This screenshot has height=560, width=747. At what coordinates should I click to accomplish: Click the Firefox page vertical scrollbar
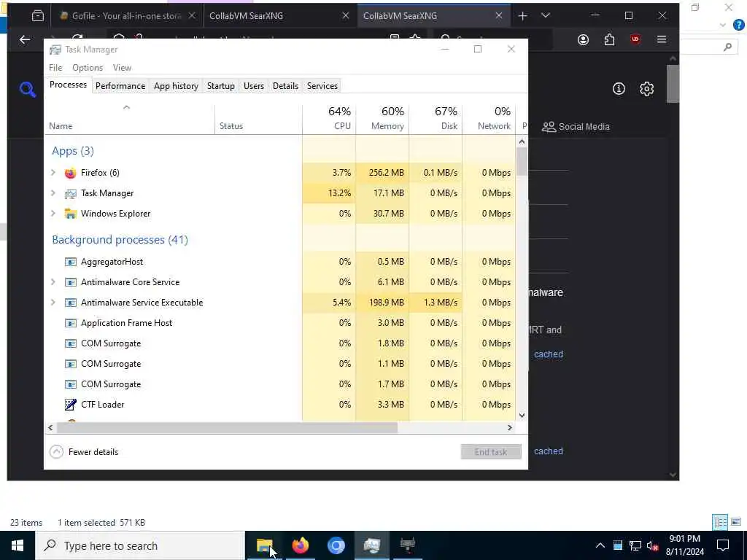click(672, 84)
